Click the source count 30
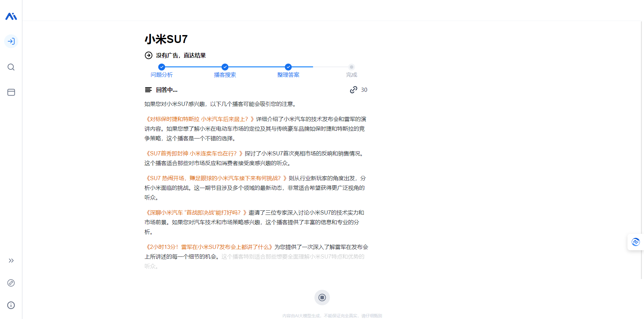The width and height of the screenshot is (644, 319). pyautogui.click(x=364, y=90)
